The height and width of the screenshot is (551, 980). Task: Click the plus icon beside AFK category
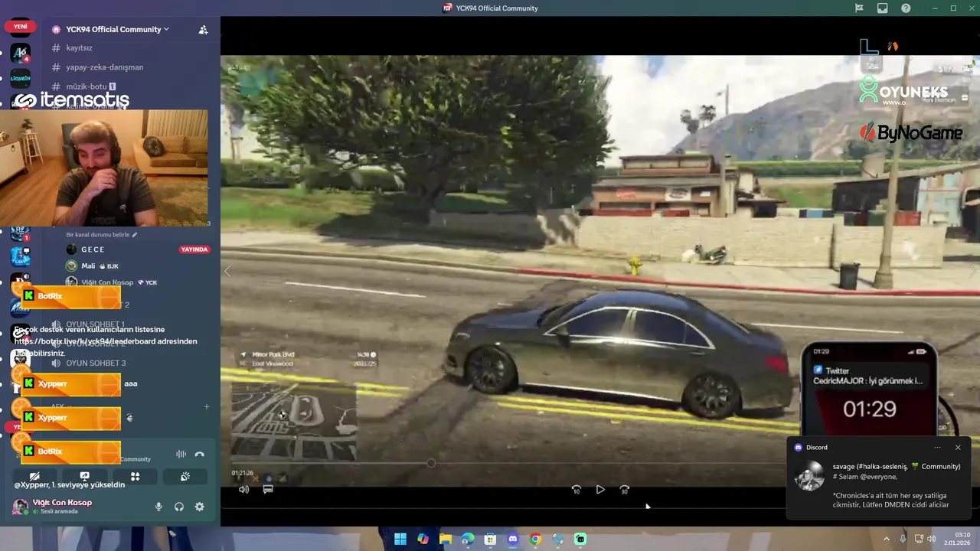(206, 406)
